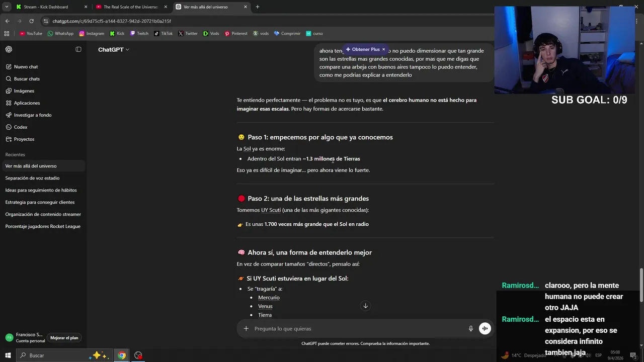The height and width of the screenshot is (362, 644).
Task: Open the uppercase Vods bookmark
Action: 211,34
